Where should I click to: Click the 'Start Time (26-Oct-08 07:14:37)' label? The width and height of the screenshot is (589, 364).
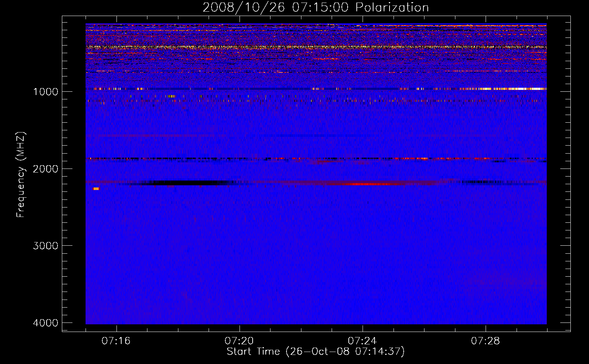click(x=316, y=352)
